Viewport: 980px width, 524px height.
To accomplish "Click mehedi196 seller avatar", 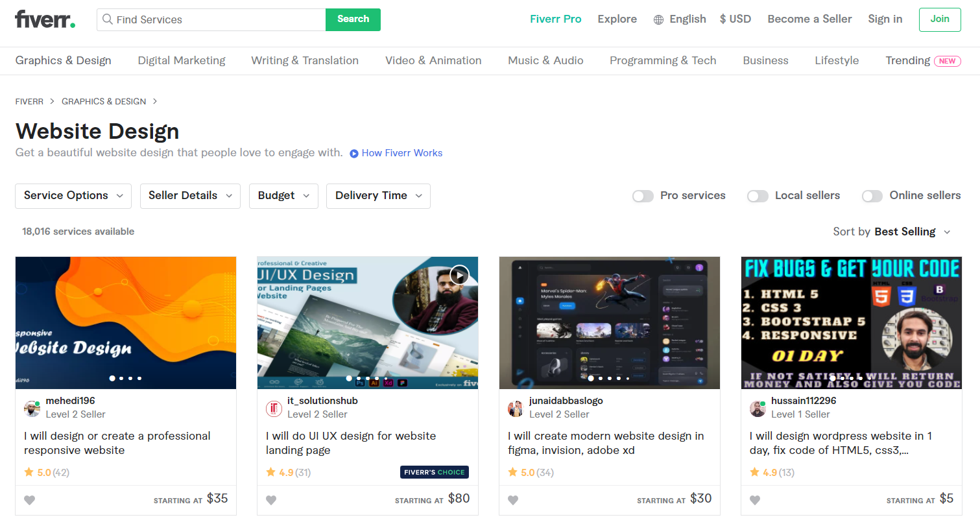I will pos(32,409).
